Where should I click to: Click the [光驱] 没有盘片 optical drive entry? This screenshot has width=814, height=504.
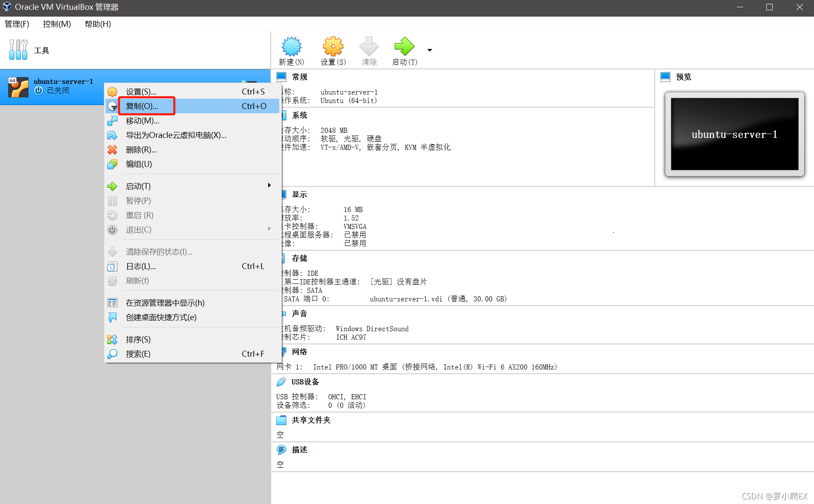click(398, 282)
